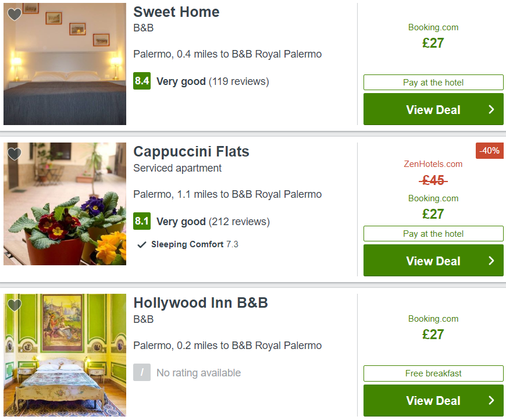Open the 212 reviews for Cappuccini Flats
Screen dimensions: 506x420
pyautogui.click(x=239, y=222)
